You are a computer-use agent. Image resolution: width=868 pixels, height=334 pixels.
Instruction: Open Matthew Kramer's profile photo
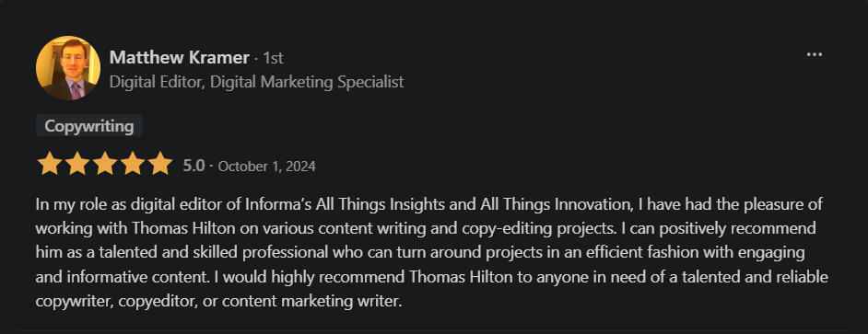(x=68, y=68)
